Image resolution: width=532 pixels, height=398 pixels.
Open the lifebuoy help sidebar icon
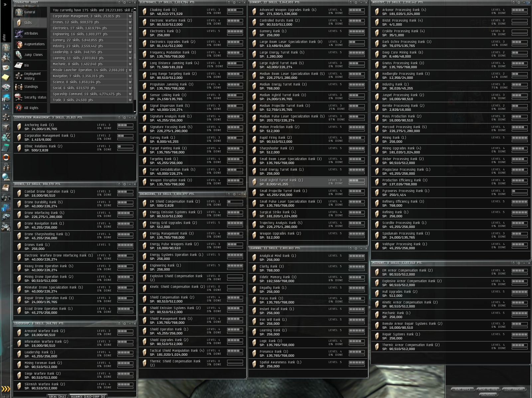(x=6, y=157)
